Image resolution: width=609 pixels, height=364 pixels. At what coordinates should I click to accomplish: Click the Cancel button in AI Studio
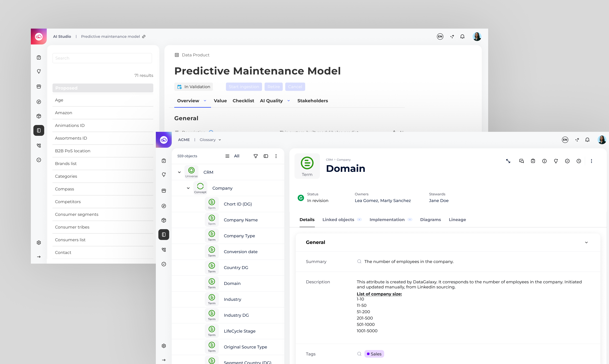click(295, 87)
